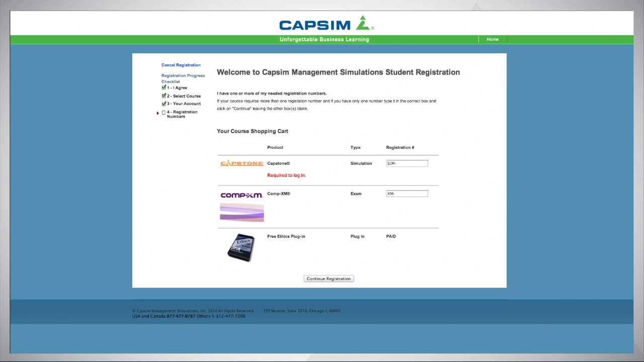Click the 'Capstone®' product name
The width and height of the screenshot is (644, 362).
click(x=279, y=163)
